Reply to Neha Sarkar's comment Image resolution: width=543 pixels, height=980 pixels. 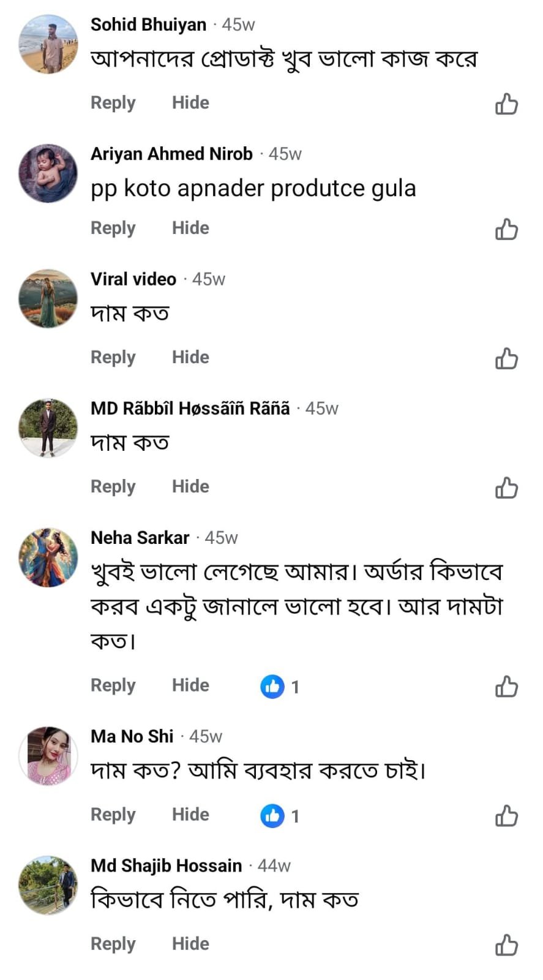pyautogui.click(x=113, y=685)
